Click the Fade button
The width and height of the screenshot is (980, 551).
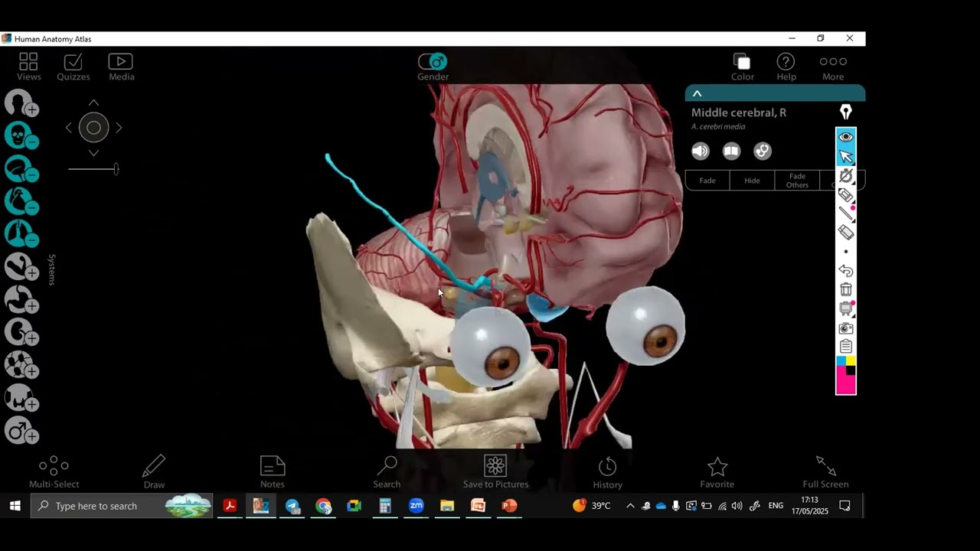[x=707, y=181]
